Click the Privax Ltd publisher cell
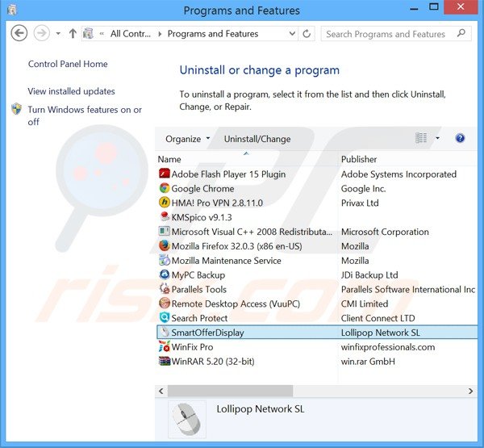484x448 pixels. [360, 203]
